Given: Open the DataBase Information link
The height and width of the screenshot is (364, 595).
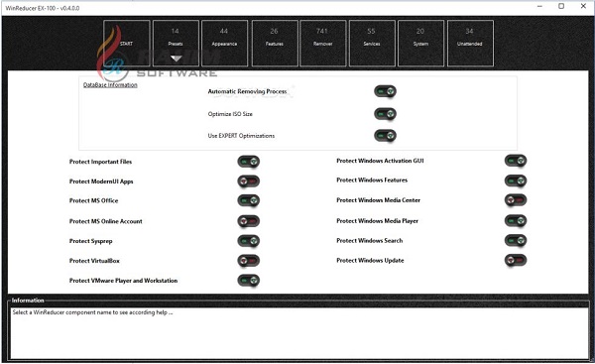Looking at the screenshot, I should [x=110, y=85].
